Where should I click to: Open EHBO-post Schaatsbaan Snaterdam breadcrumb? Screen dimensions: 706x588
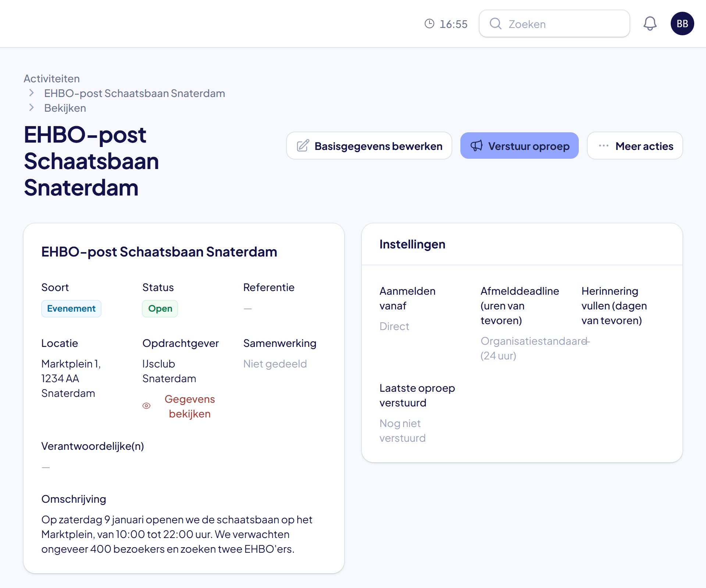point(135,93)
